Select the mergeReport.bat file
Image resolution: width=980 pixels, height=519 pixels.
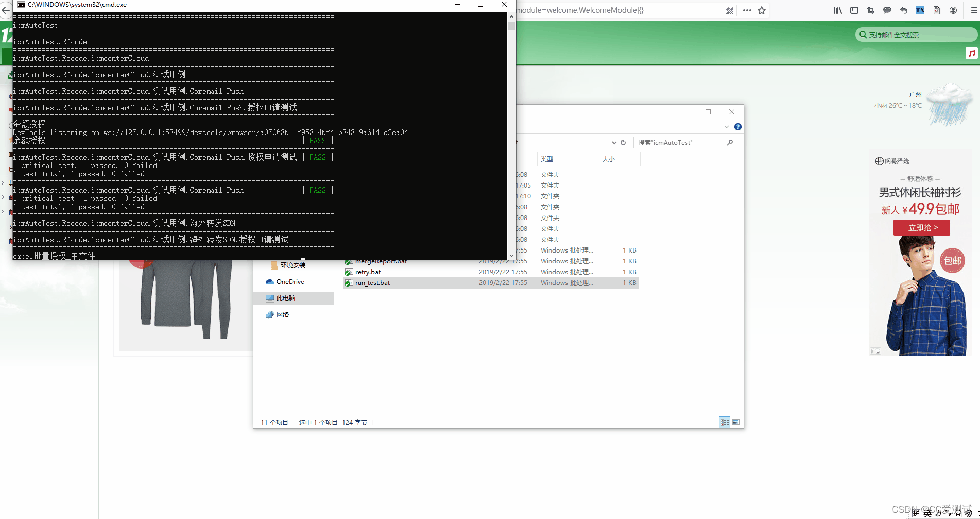491,262
